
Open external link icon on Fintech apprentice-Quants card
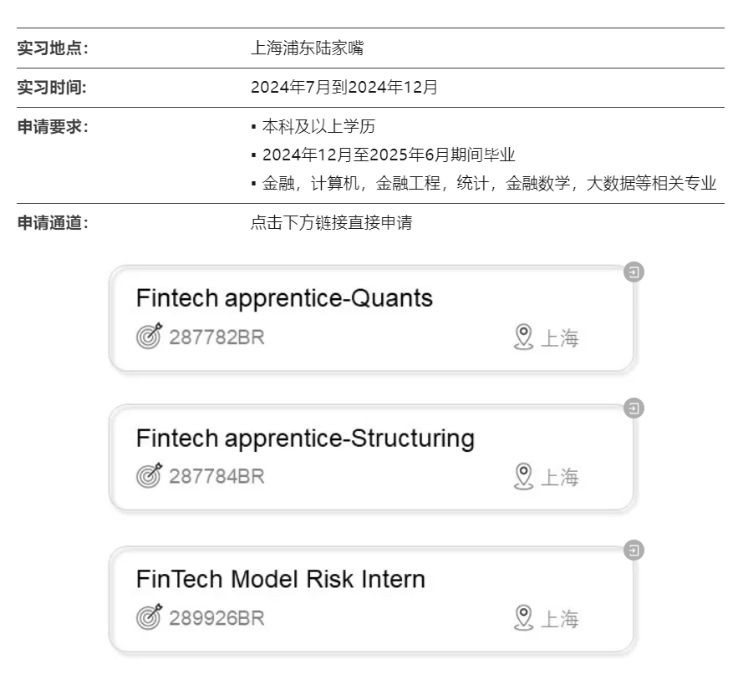click(x=634, y=272)
